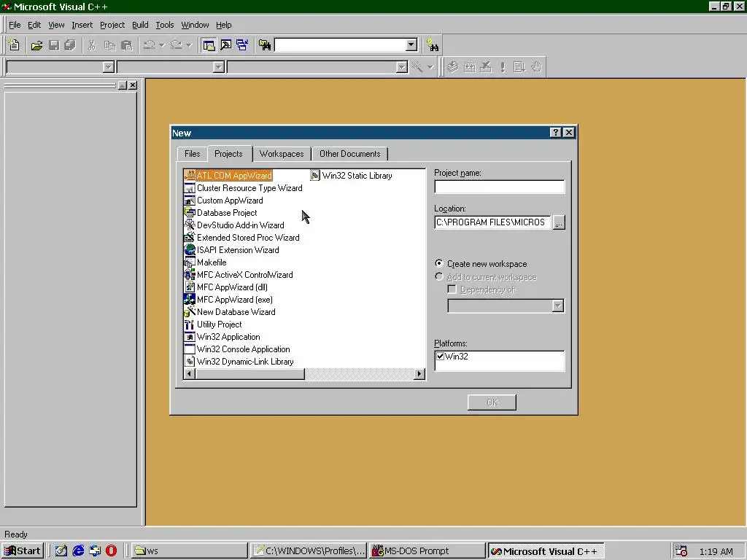Click the Search binoculars toolbar icon
The width and height of the screenshot is (747, 560).
pyautogui.click(x=433, y=45)
